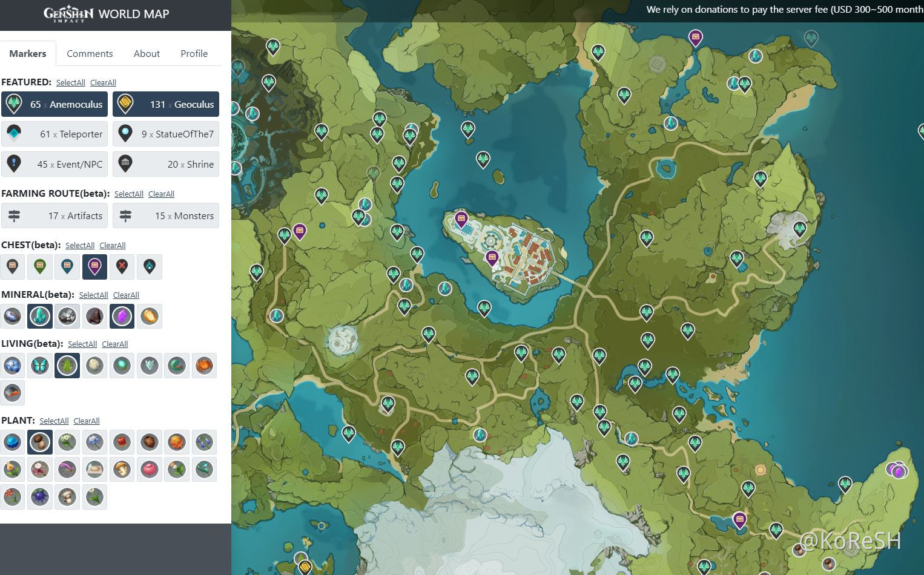The width and height of the screenshot is (924, 575).
Task: Enable the orange crab living filter
Action: click(x=204, y=366)
